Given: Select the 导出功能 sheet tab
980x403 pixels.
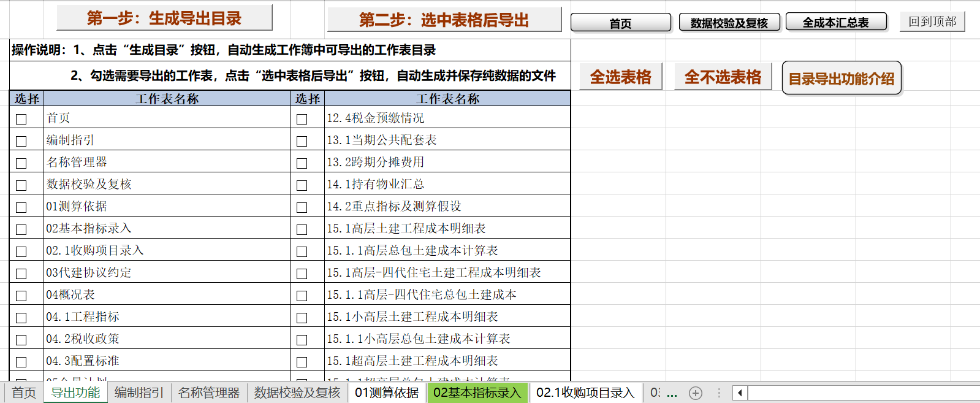Looking at the screenshot, I should click(x=75, y=393).
